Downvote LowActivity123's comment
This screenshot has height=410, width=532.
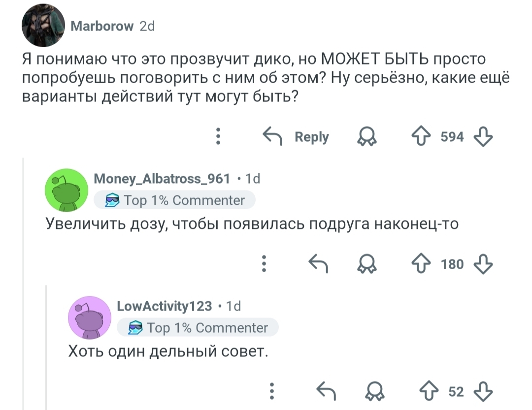pyautogui.click(x=483, y=391)
